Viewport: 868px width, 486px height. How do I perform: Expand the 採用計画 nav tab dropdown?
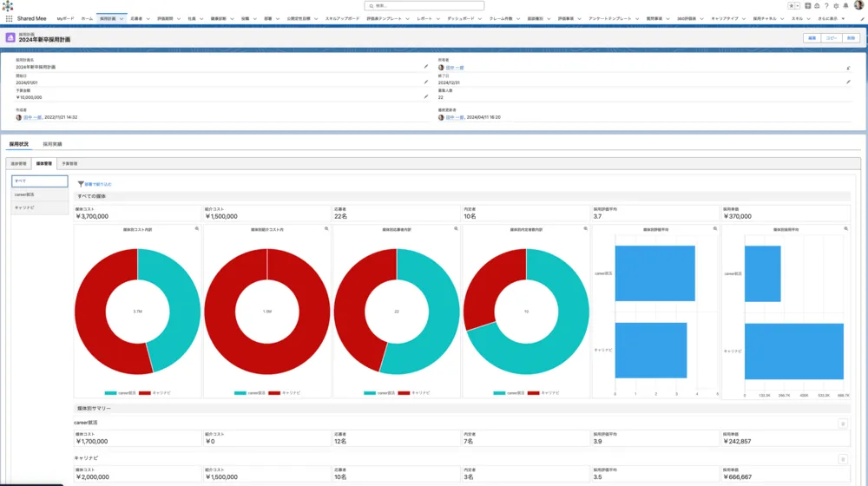pyautogui.click(x=122, y=17)
